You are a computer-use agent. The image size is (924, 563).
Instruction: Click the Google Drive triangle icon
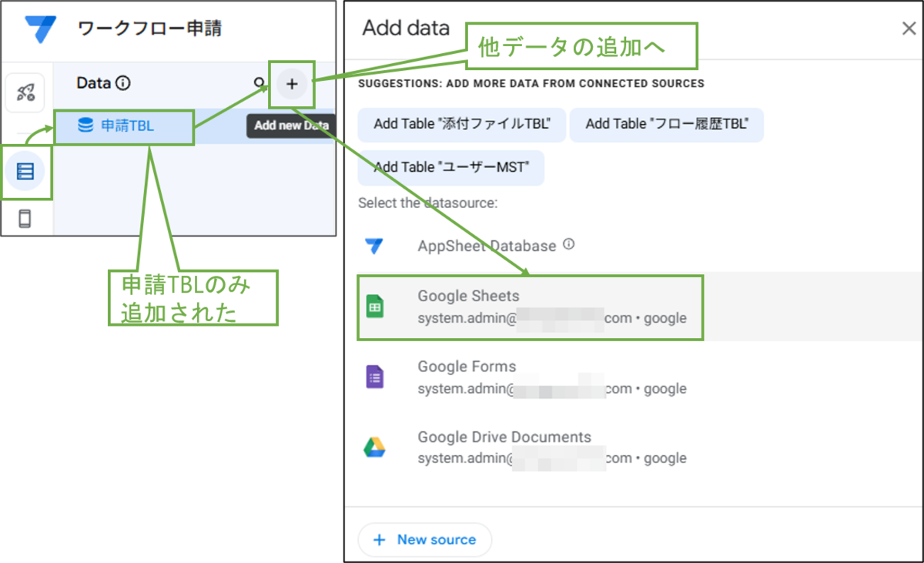click(x=374, y=447)
